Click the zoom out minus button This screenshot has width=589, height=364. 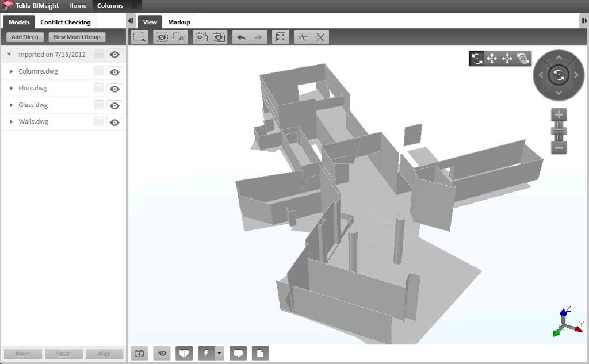tap(559, 147)
